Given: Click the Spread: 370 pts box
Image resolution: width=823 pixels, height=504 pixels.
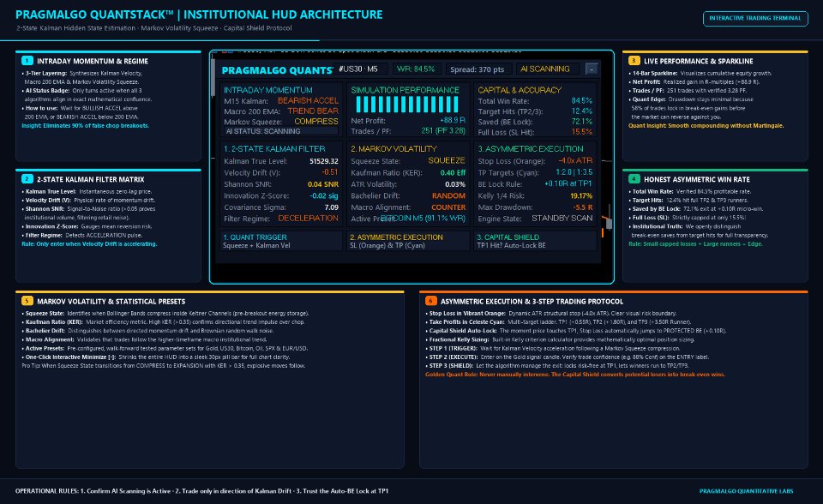Looking at the screenshot, I should pyautogui.click(x=478, y=69).
